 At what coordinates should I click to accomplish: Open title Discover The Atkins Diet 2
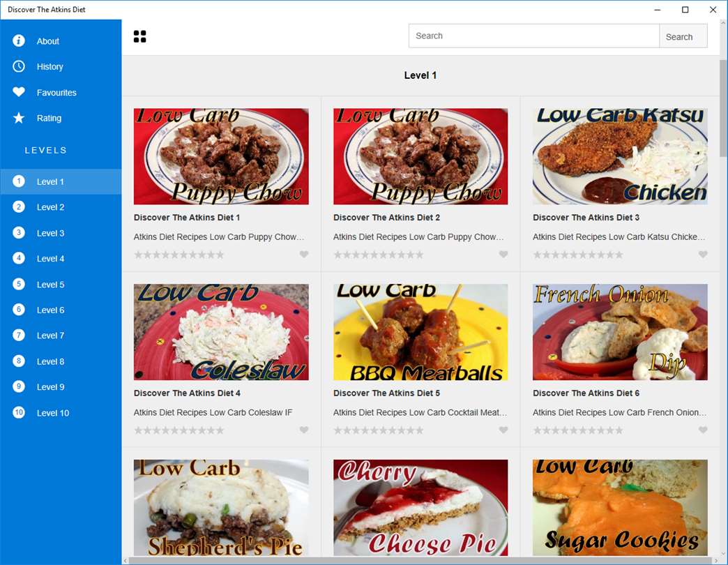coord(386,217)
